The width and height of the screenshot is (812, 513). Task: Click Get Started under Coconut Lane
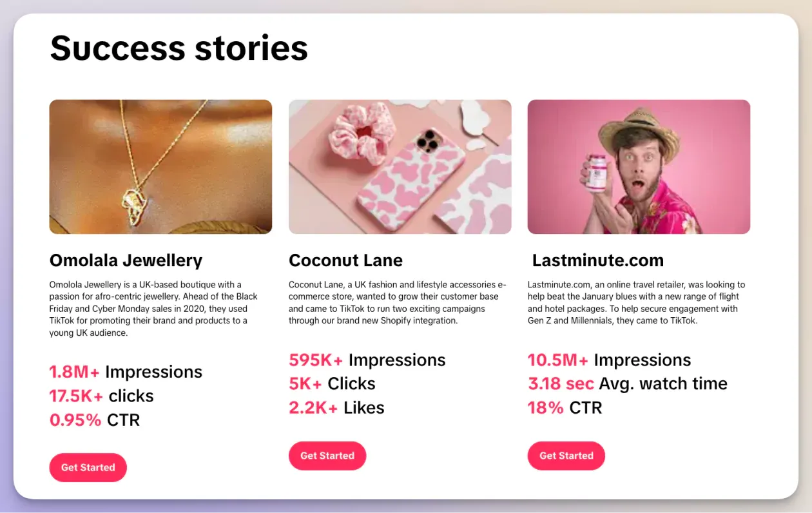[x=327, y=456]
